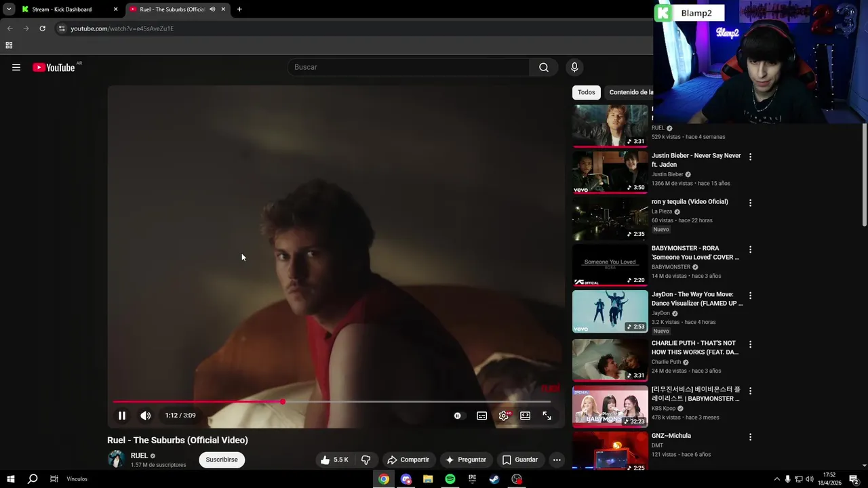Image resolution: width=868 pixels, height=488 pixels.
Task: Open options for KBS Kpop BABYMONSTER video
Action: click(750, 390)
